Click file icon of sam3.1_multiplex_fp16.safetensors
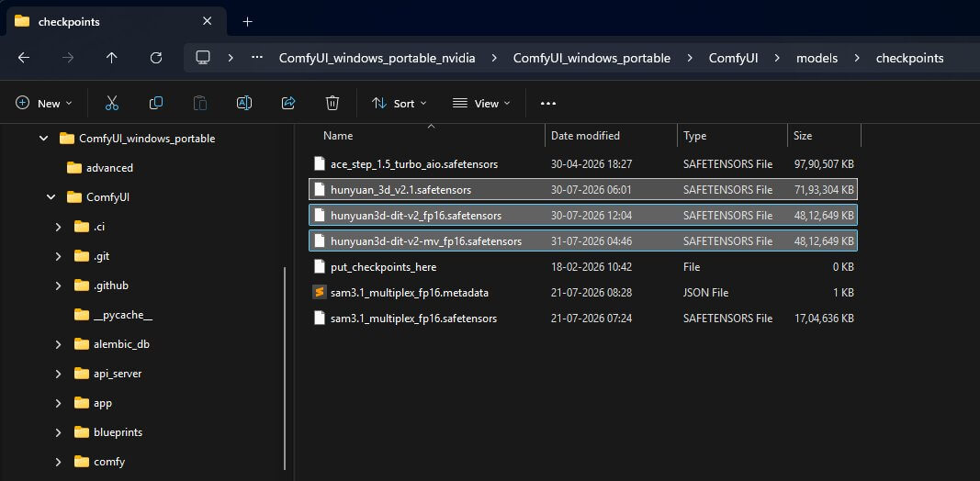 click(x=320, y=318)
